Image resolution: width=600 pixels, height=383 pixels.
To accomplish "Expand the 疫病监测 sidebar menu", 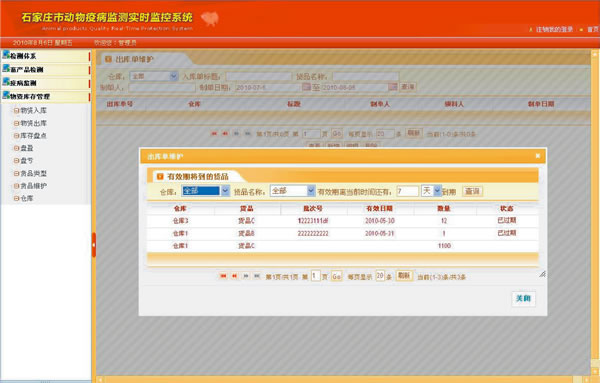I will coord(46,83).
